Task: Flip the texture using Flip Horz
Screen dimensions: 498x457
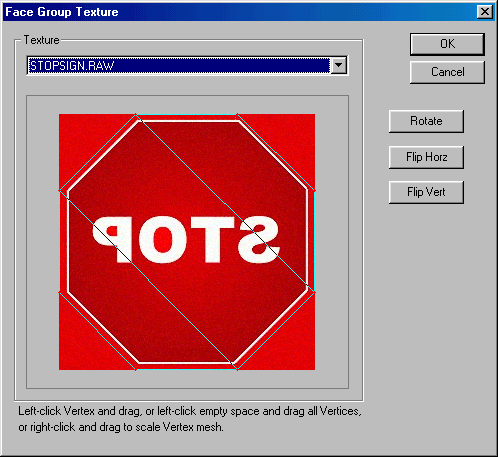Action: coord(426,157)
